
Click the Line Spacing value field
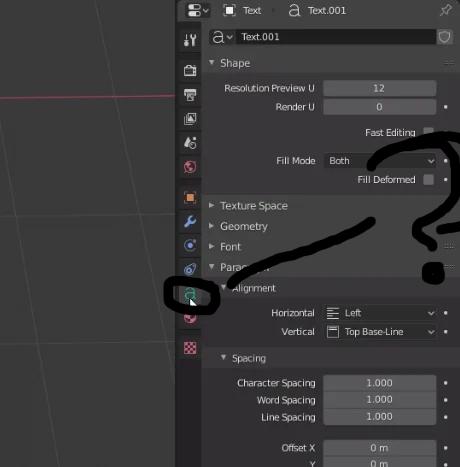point(380,417)
